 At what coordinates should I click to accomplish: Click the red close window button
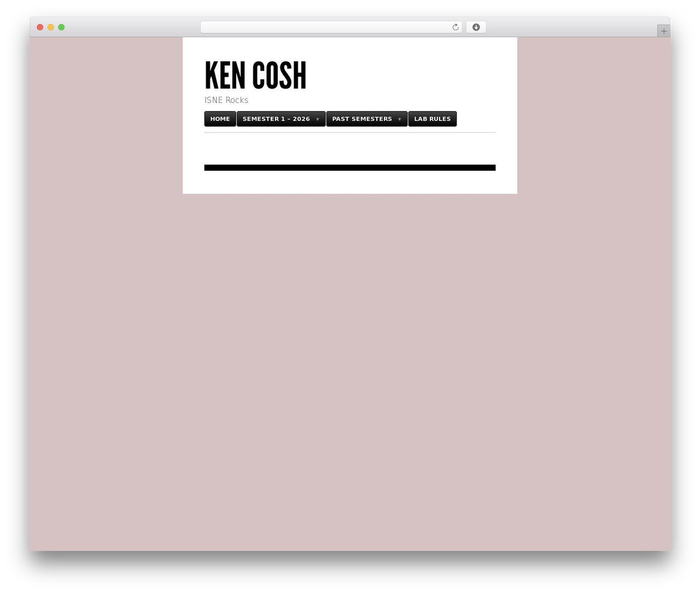pyautogui.click(x=40, y=27)
